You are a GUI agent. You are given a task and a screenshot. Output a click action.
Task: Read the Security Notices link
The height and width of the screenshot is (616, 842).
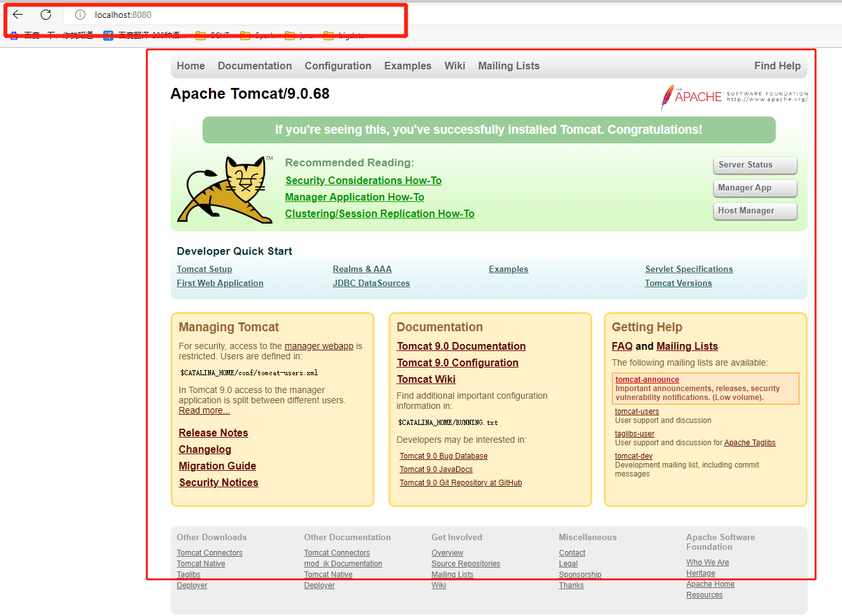(x=218, y=483)
